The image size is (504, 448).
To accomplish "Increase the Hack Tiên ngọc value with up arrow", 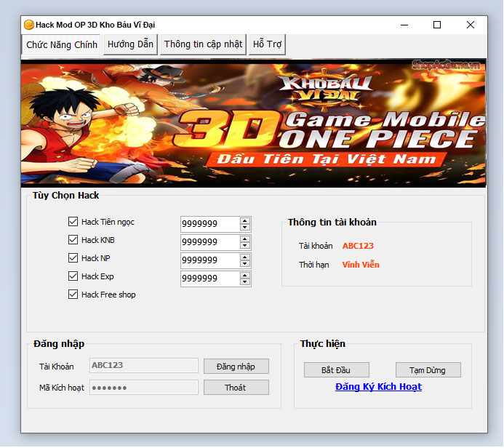I will click(245, 221).
